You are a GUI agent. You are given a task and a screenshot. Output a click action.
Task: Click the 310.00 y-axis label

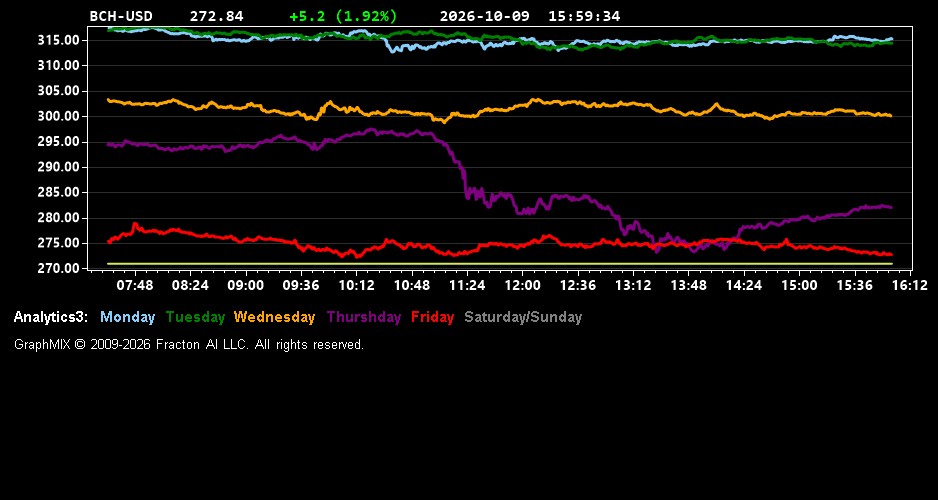coord(59,65)
